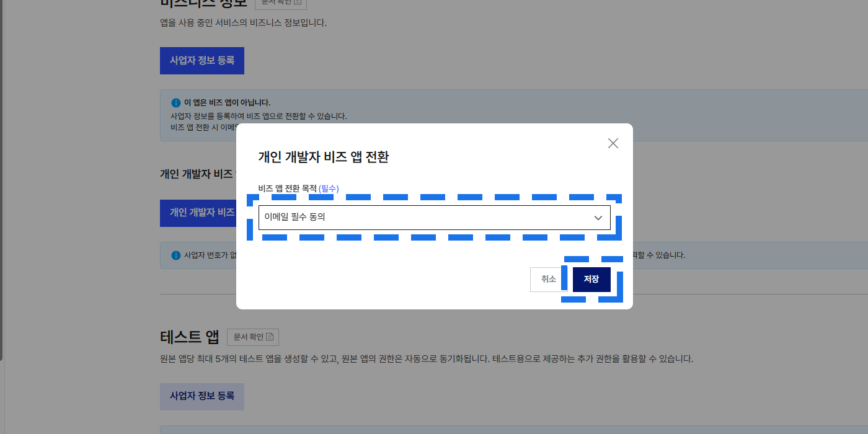Click the info icon beside 이 앱은 비즈 앱이 아닙니다

pos(176,103)
